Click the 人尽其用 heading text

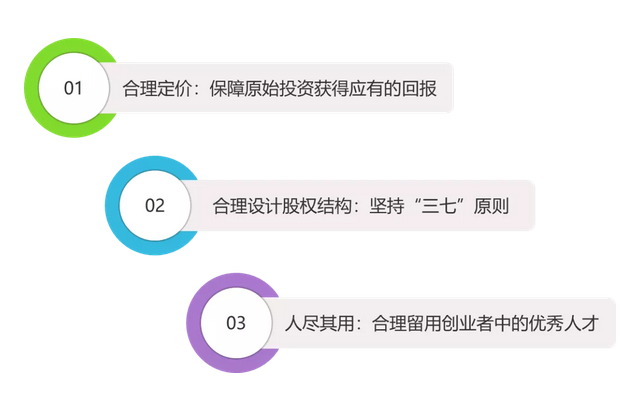pos(320,323)
